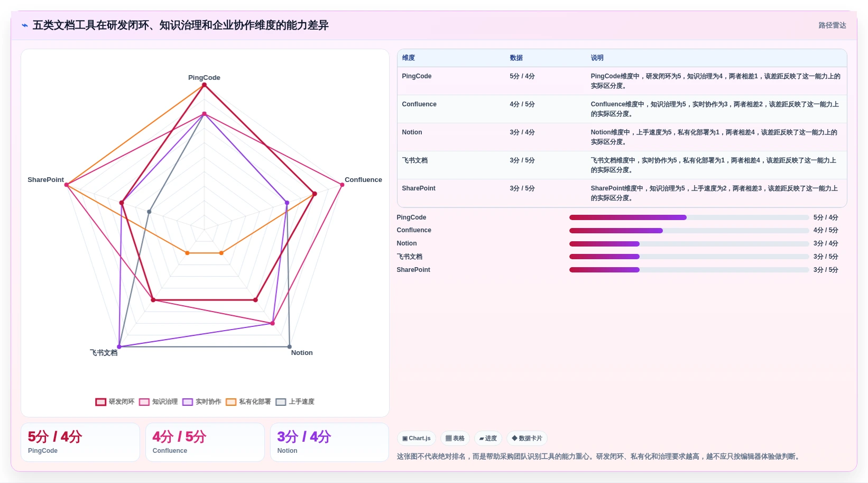Open the 5分 / 4分 PingCode summary card
This screenshot has width=868, height=483.
pyautogui.click(x=80, y=442)
